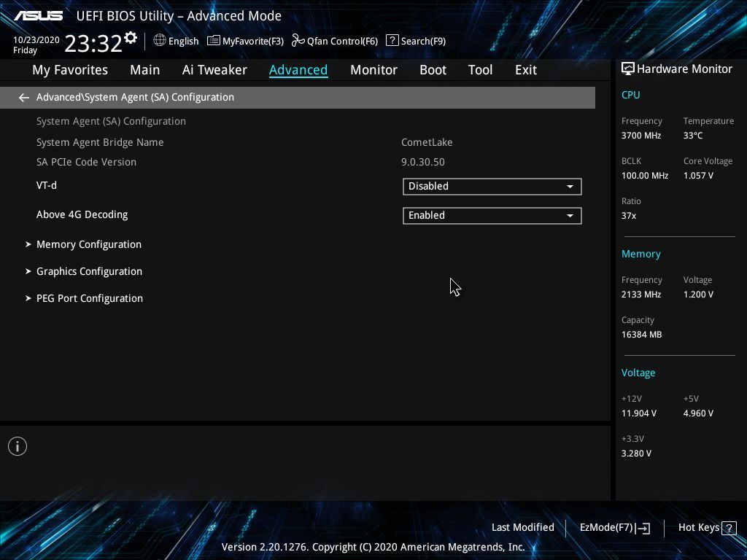Image resolution: width=747 pixels, height=560 pixels.
Task: Expand the Graphics Configuration submenu arrow
Action: (x=28, y=271)
